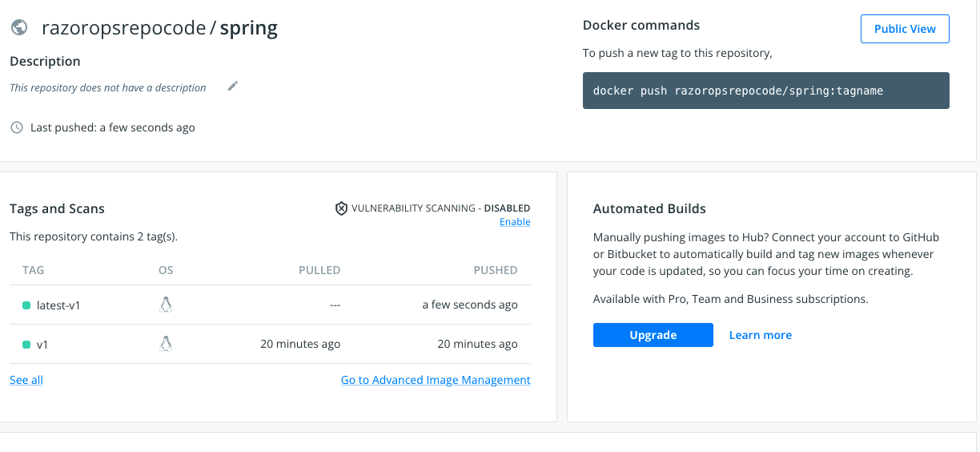Click the repository description placeholder text
The image size is (980, 452).
pyautogui.click(x=108, y=87)
